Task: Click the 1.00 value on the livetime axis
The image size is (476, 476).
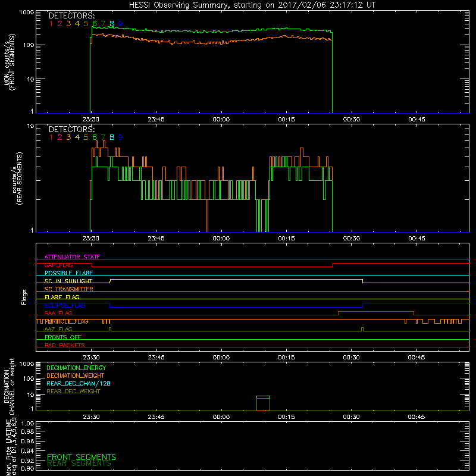Action: (27, 424)
